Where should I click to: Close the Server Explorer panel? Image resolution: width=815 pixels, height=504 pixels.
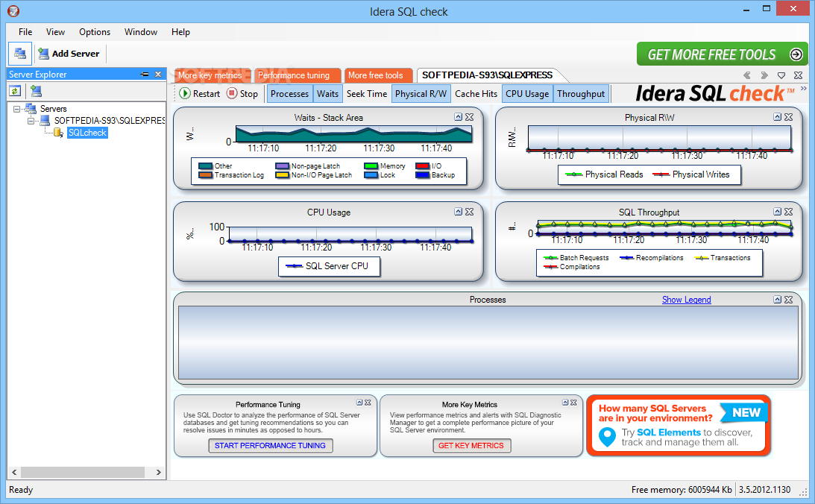pos(158,75)
